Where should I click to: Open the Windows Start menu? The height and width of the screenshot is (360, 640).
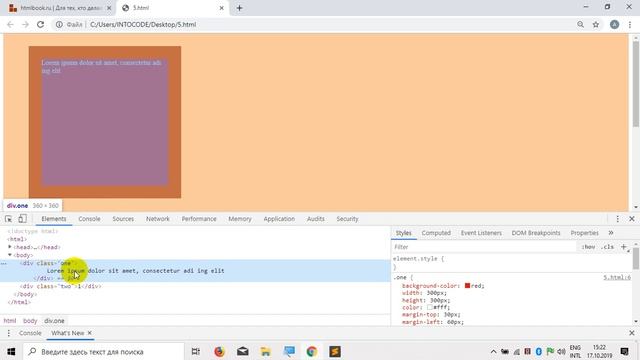coord(11,351)
